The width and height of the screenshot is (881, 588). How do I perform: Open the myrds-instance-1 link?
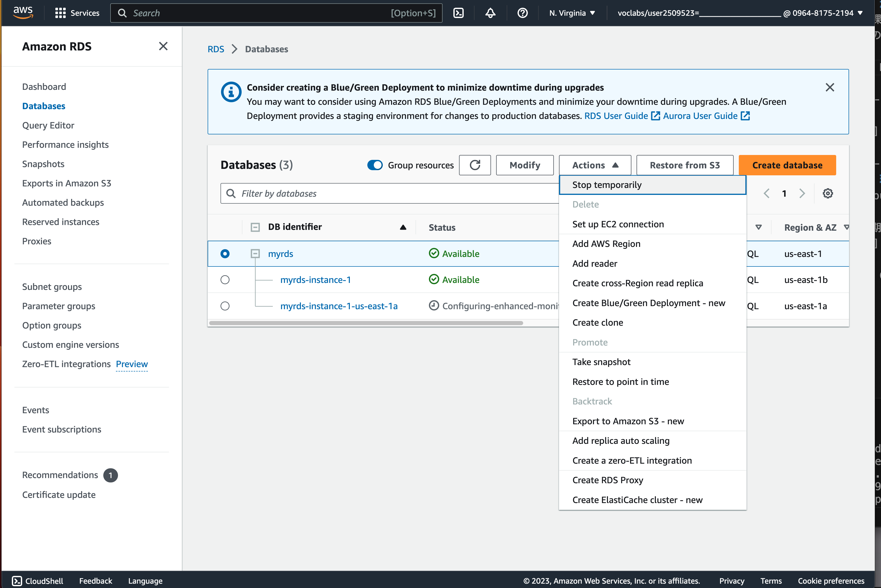[316, 280]
